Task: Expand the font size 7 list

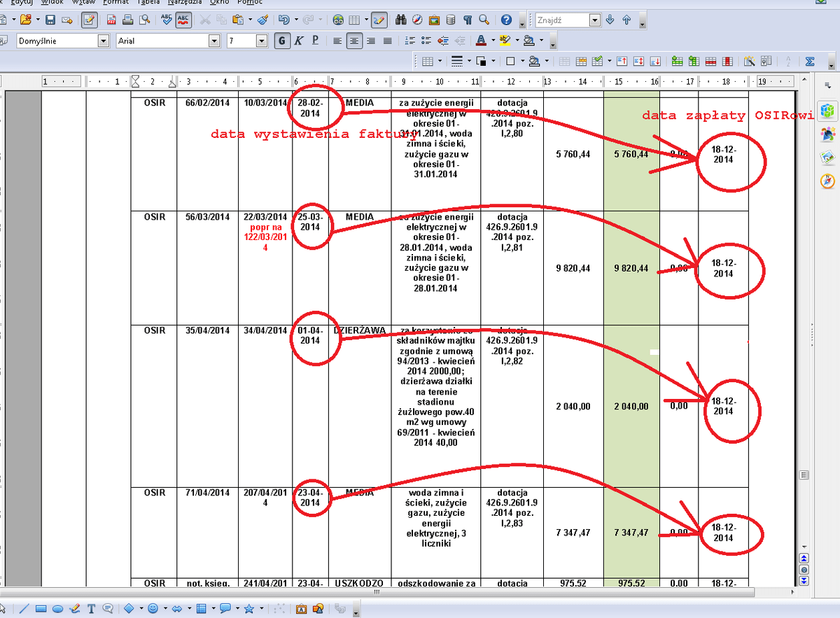Action: 262,41
